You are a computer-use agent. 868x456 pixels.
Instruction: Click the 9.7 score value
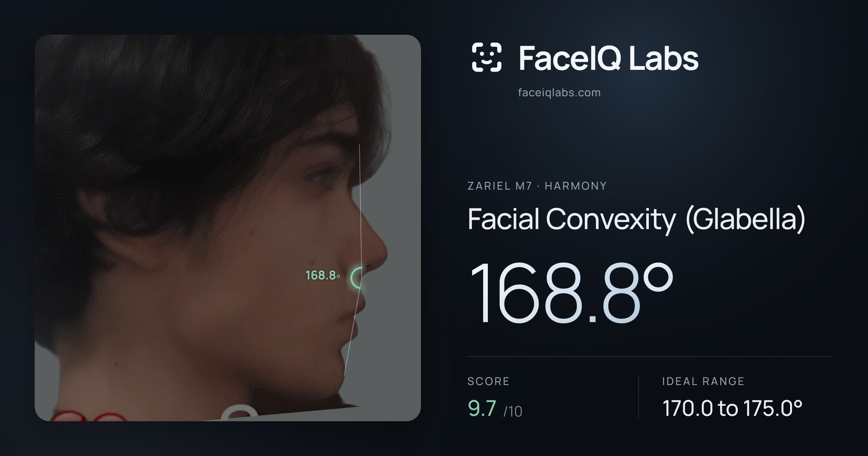coord(482,409)
